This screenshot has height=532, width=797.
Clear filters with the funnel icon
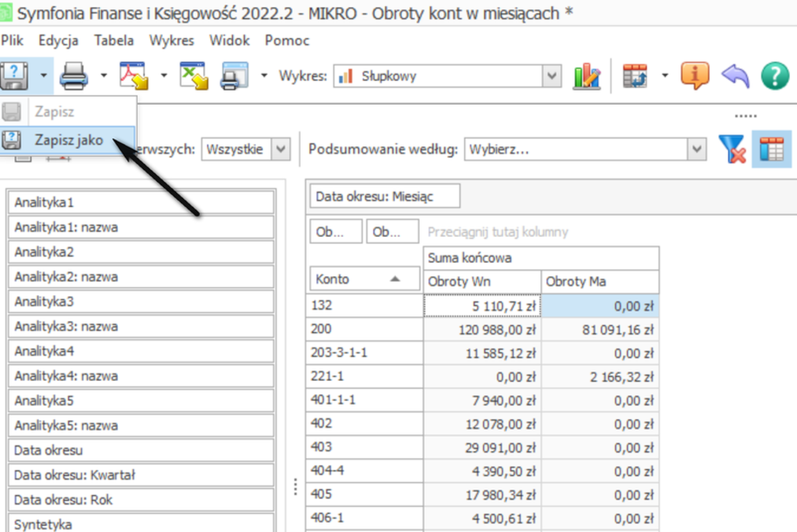732,150
